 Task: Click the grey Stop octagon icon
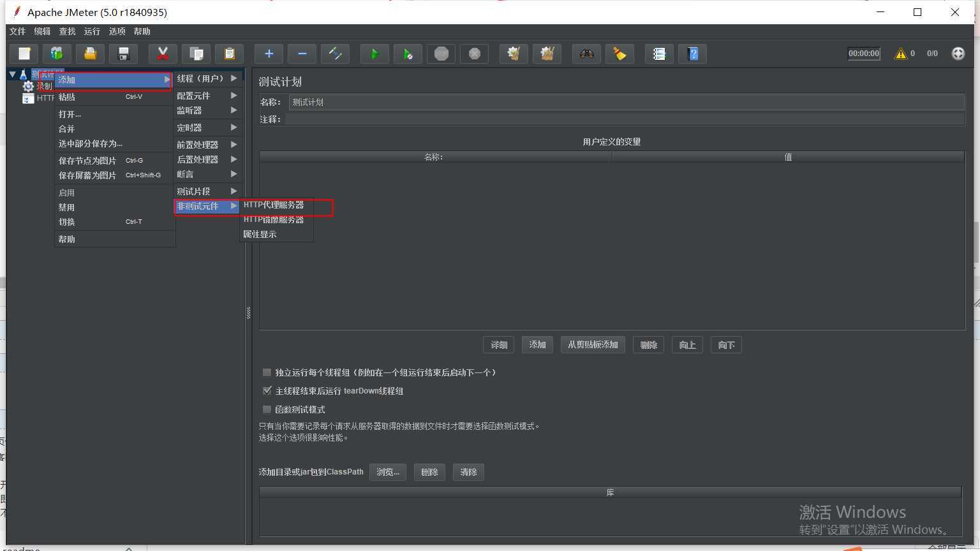click(x=441, y=54)
